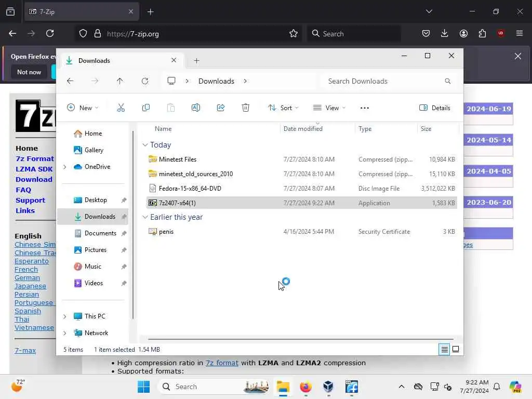Click the Cut scissors icon in Explorer toolbar
This screenshot has width=532, height=399.
(x=121, y=108)
